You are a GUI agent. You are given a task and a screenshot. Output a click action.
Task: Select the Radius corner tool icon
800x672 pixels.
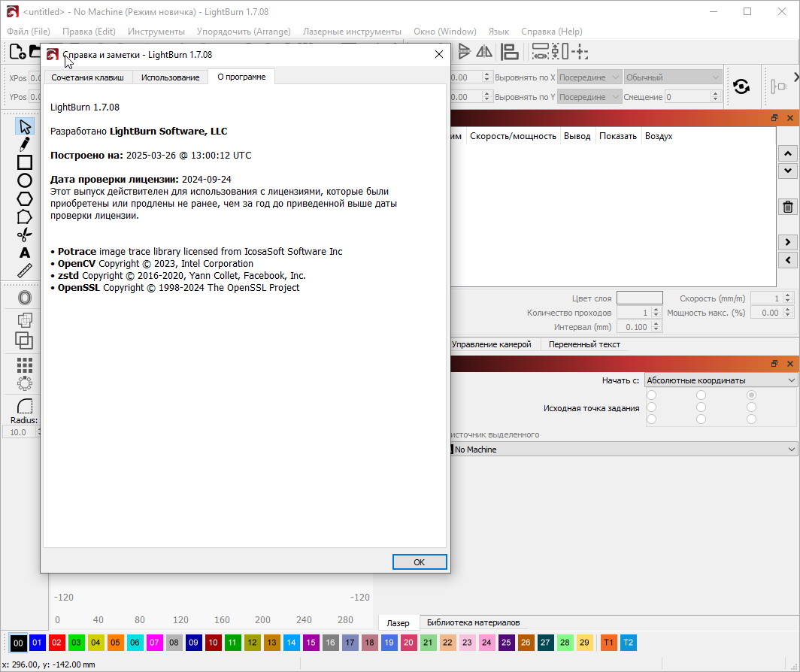coord(25,406)
